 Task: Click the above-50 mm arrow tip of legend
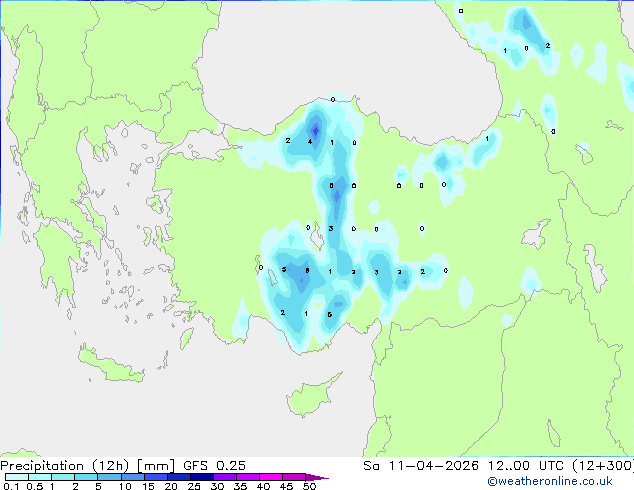[x=317, y=477]
